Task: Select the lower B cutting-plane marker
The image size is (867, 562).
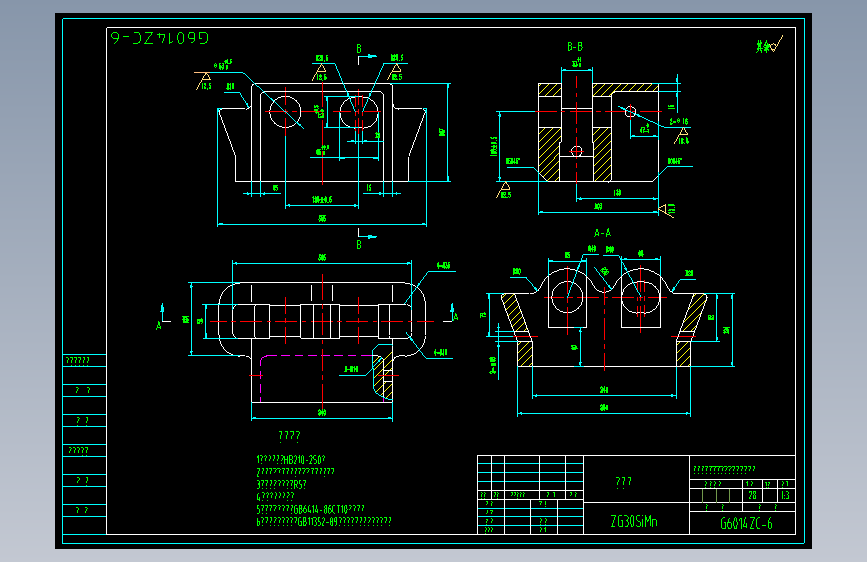Action: pyautogui.click(x=365, y=238)
